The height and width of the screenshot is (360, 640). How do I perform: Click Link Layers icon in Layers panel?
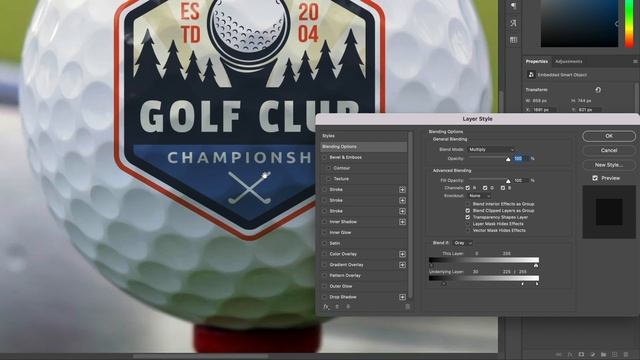[x=559, y=355]
